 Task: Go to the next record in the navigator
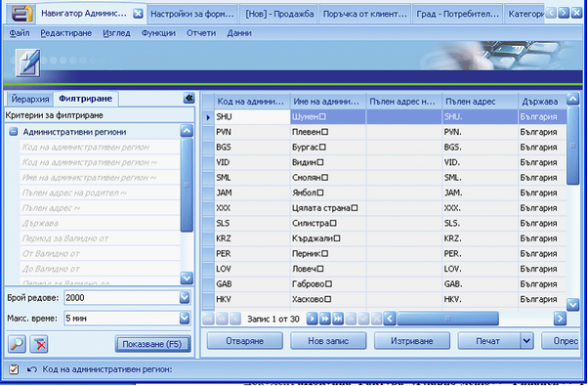pyautogui.click(x=312, y=319)
